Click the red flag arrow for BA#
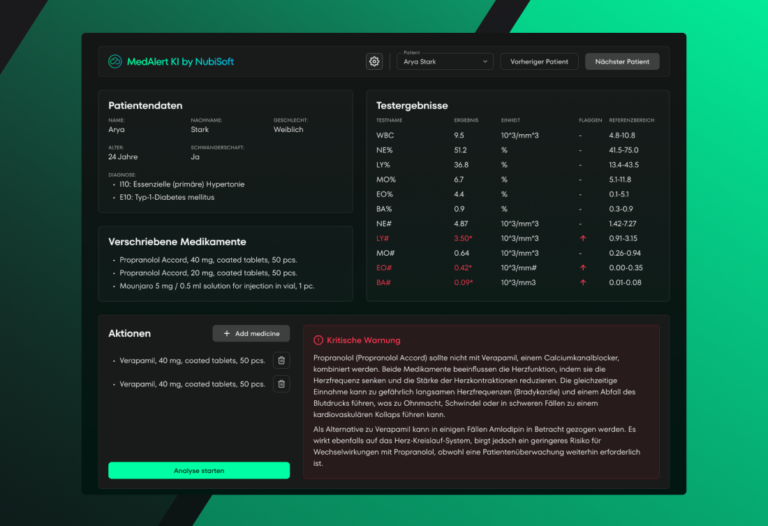Image resolution: width=768 pixels, height=526 pixels. [582, 283]
